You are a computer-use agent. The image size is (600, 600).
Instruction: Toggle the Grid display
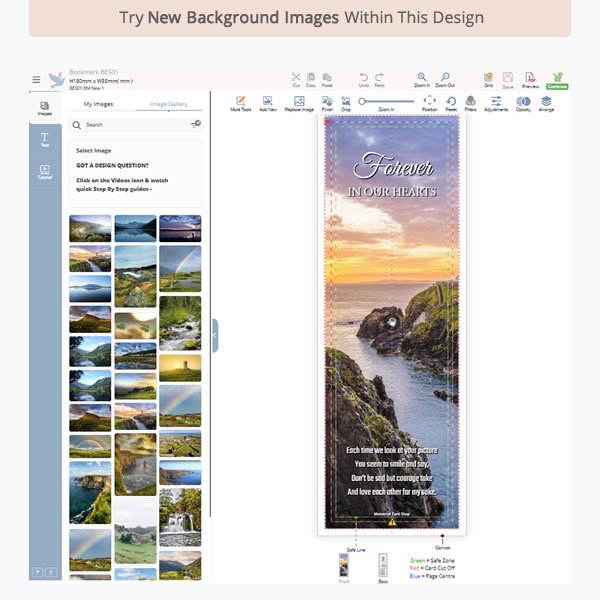coord(488,78)
